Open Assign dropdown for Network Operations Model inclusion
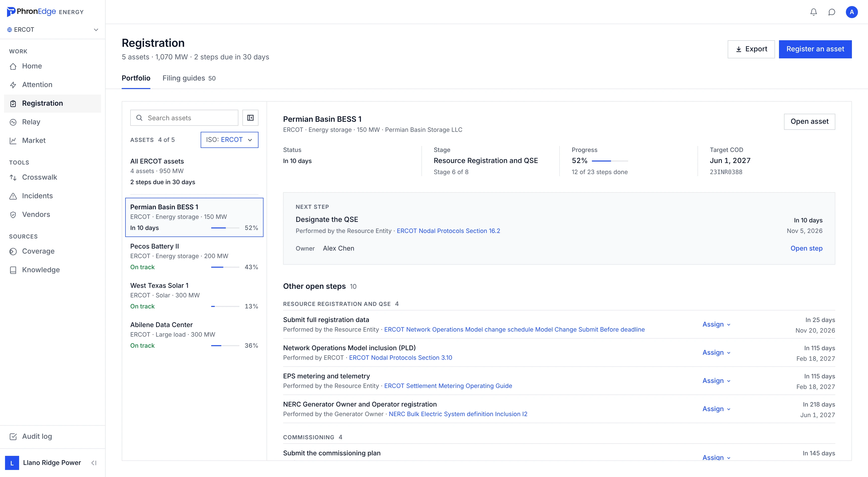868x477 pixels. (716, 353)
